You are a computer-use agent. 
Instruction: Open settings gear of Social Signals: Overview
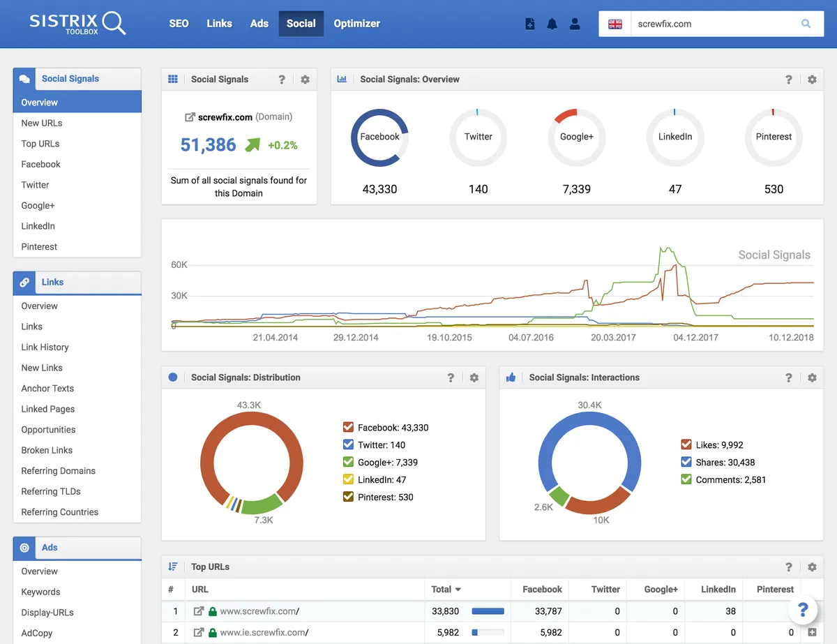point(812,80)
